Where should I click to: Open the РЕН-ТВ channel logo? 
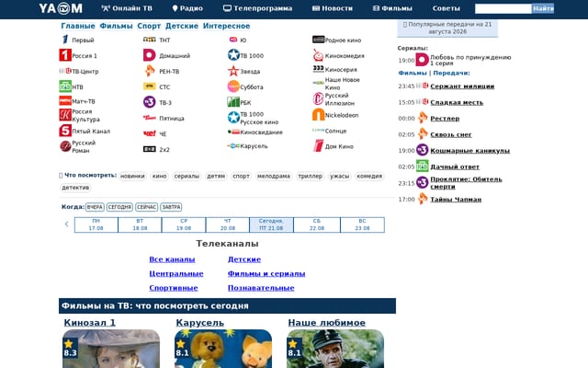(x=149, y=71)
